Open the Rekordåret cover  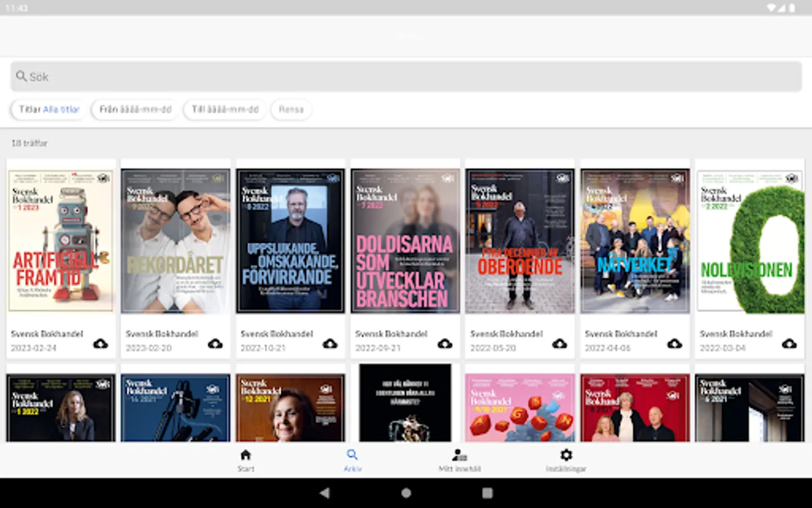tap(176, 240)
